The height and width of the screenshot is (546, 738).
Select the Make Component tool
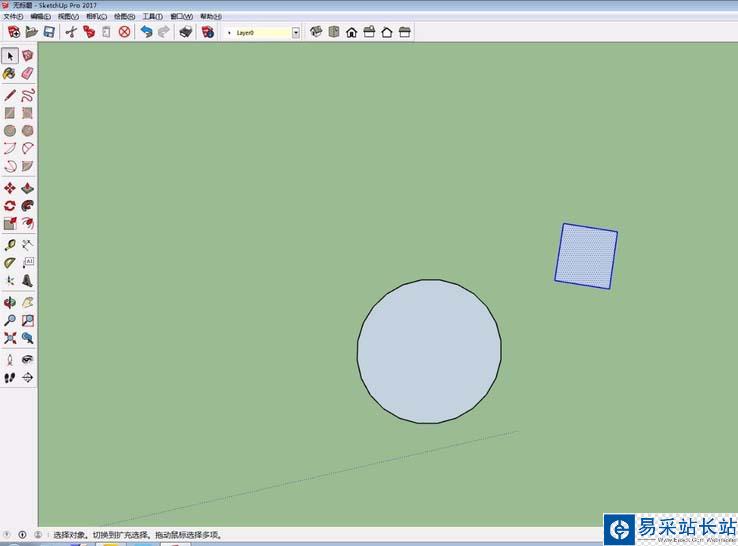[27, 56]
